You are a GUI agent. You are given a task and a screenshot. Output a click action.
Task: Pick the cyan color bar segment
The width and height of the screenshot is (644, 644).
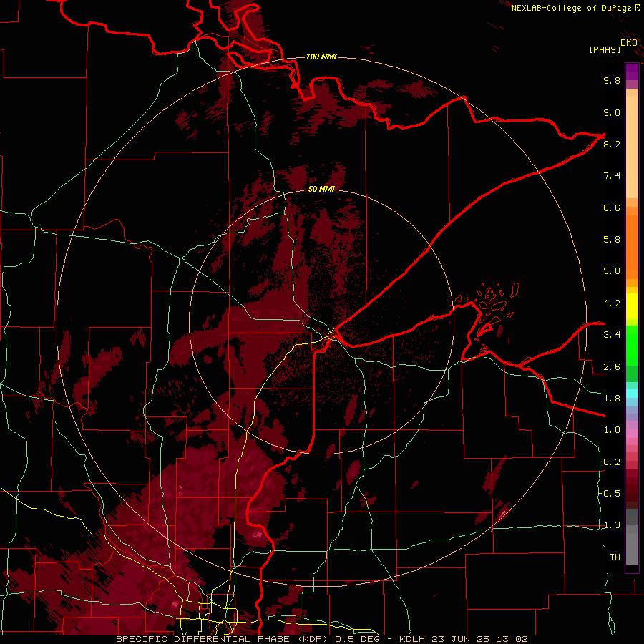pyautogui.click(x=632, y=393)
